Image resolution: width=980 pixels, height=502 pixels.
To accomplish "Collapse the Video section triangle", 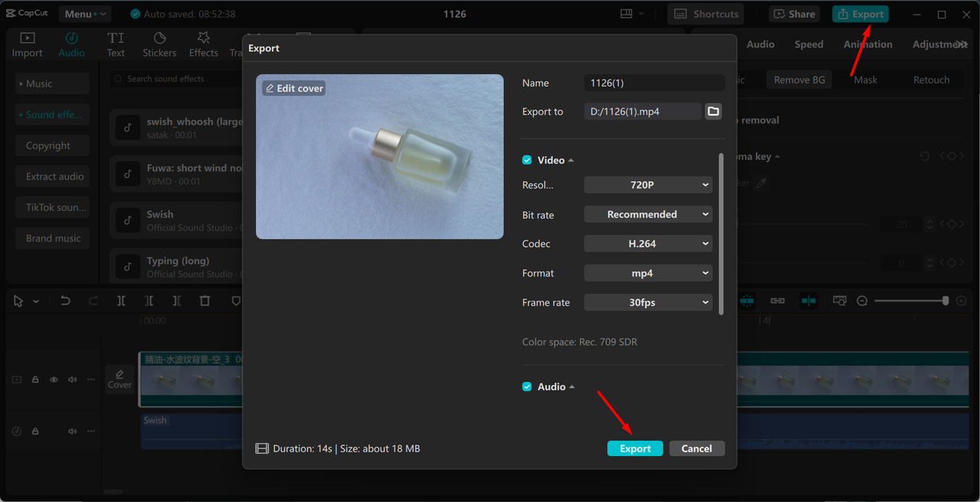I will pos(571,161).
